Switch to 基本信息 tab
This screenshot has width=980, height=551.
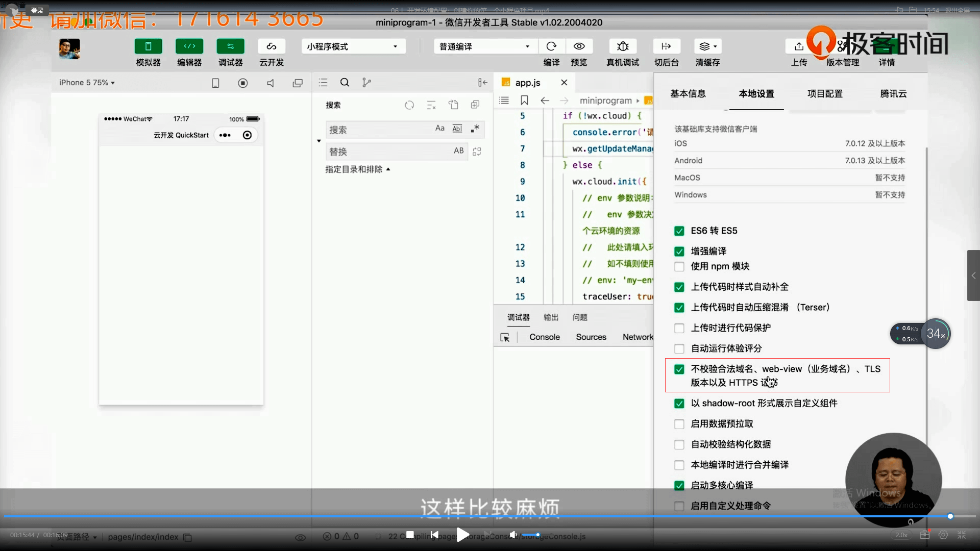[688, 94]
